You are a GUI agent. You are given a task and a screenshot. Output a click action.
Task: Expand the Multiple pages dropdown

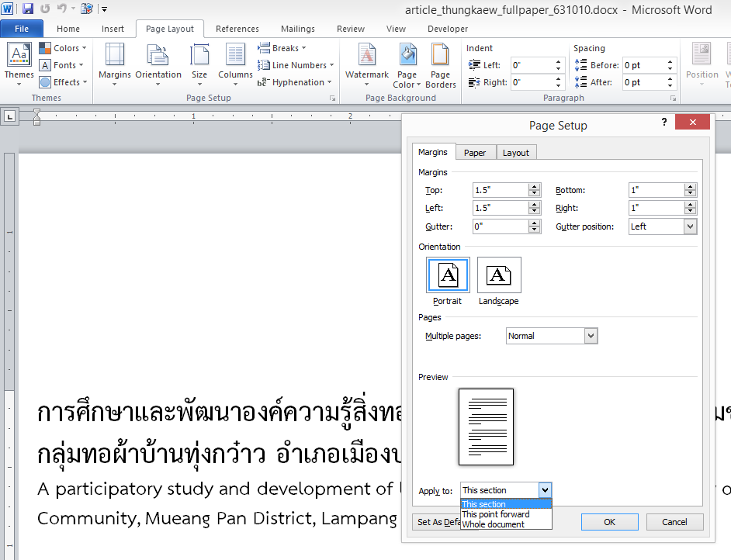591,336
